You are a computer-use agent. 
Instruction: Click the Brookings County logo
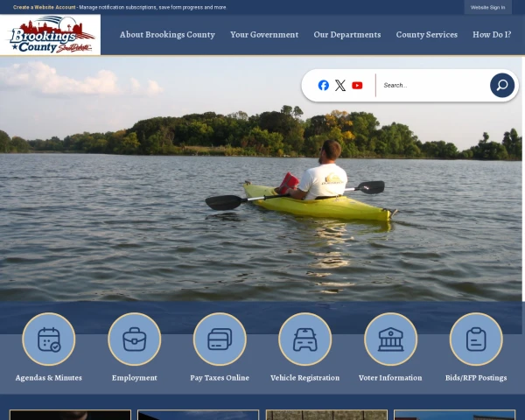(50, 34)
